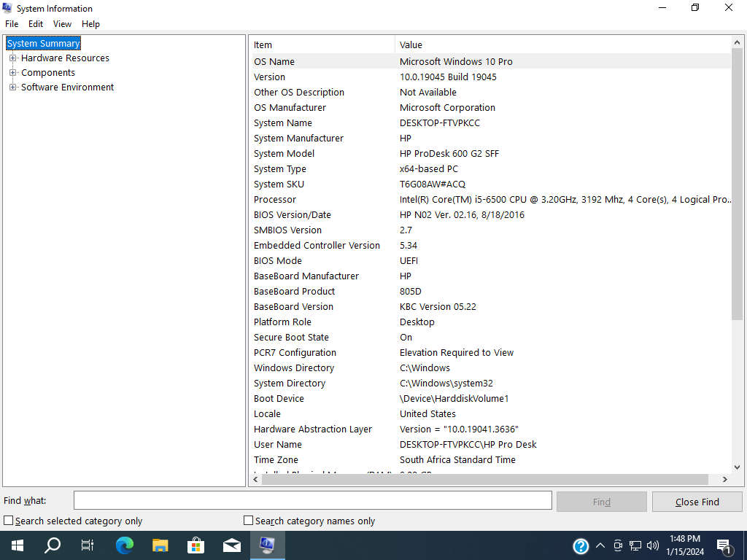747x560 pixels.
Task: Open Microsoft Store from the taskbar
Action: [x=196, y=545]
